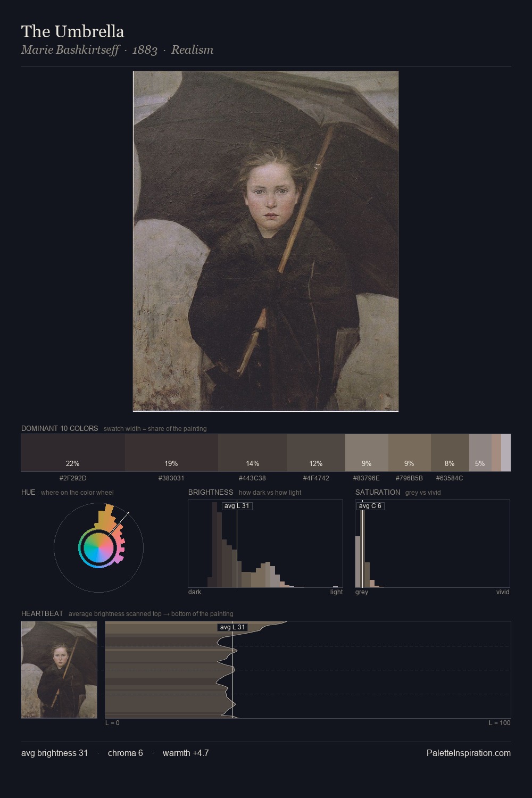This screenshot has width=532, height=798.
Task: Click the hue color wheel center
Action: 98,547
